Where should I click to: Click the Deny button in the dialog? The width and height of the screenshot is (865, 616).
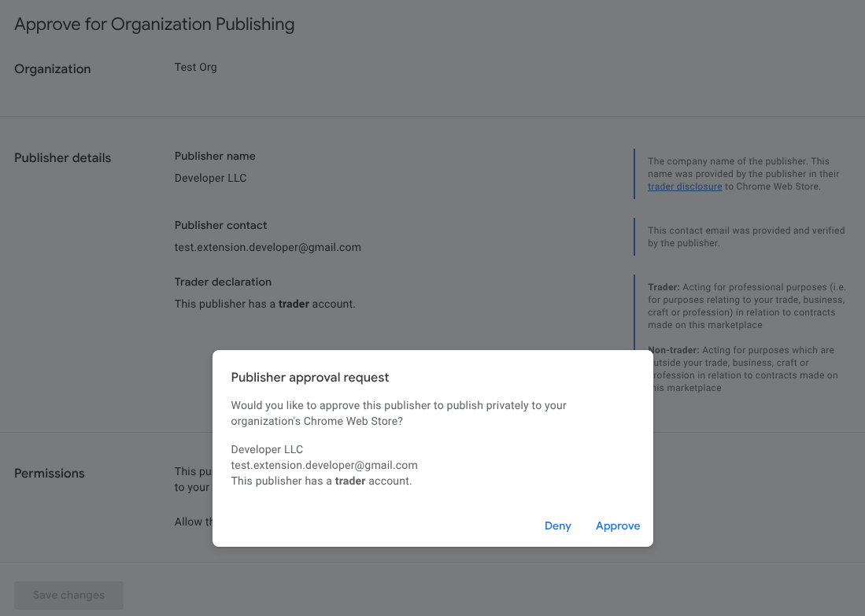coord(558,526)
